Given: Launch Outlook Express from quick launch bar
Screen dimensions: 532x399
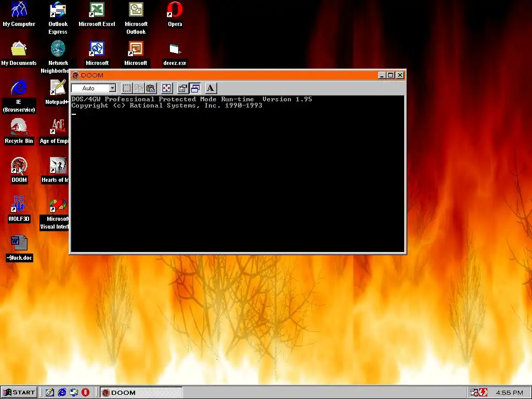Looking at the screenshot, I should tap(74, 393).
